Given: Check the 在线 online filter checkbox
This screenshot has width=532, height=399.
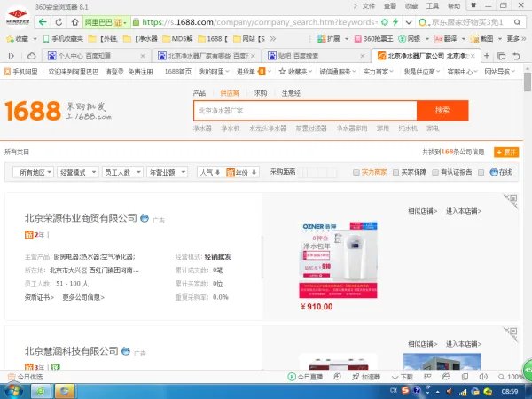Looking at the screenshot, I should (x=481, y=173).
